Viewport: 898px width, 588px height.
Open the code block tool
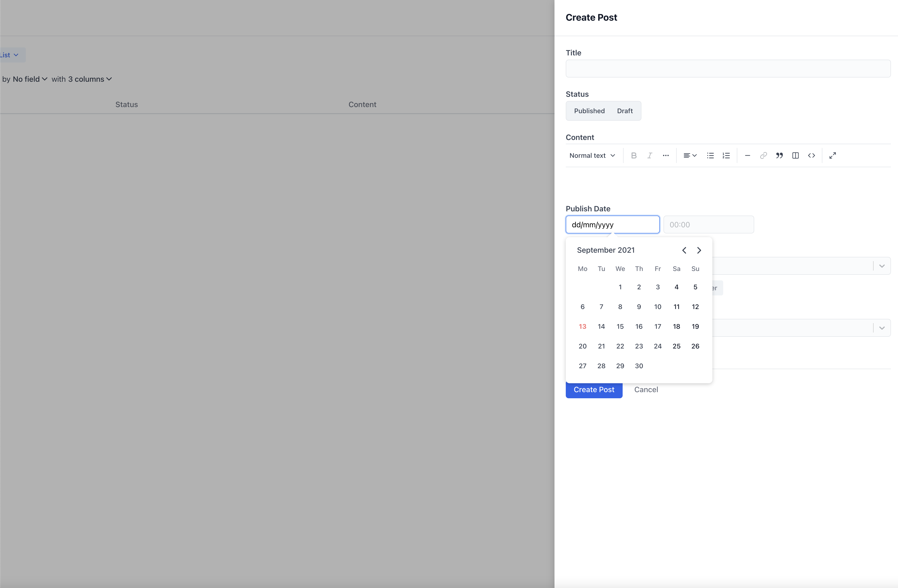pos(812,155)
